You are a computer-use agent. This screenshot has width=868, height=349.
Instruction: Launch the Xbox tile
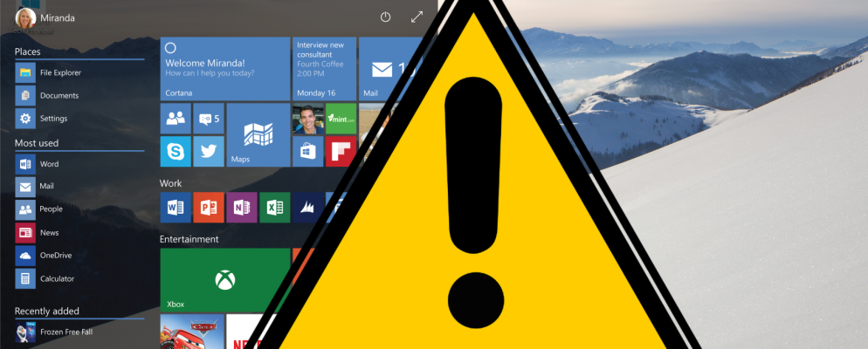pyautogui.click(x=224, y=280)
